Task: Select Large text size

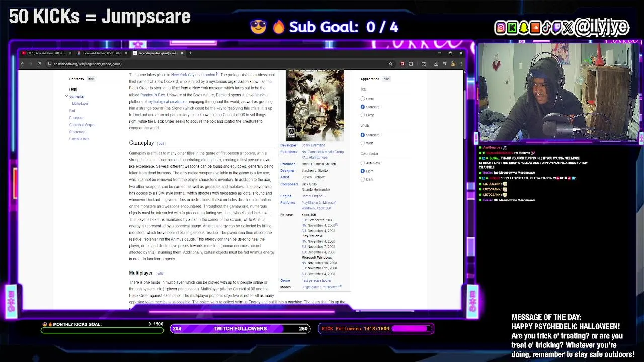Action: point(363,115)
